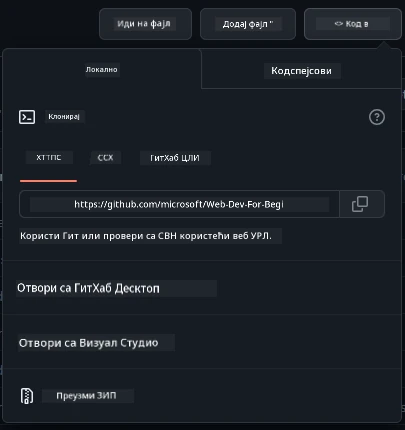Click the ZIP file icon

[x=27, y=396]
